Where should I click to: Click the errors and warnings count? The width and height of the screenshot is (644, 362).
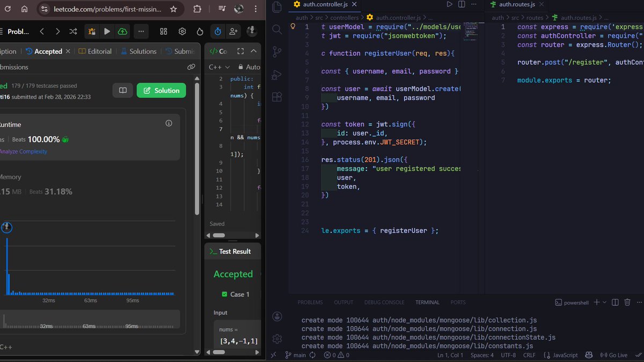coord(336,355)
